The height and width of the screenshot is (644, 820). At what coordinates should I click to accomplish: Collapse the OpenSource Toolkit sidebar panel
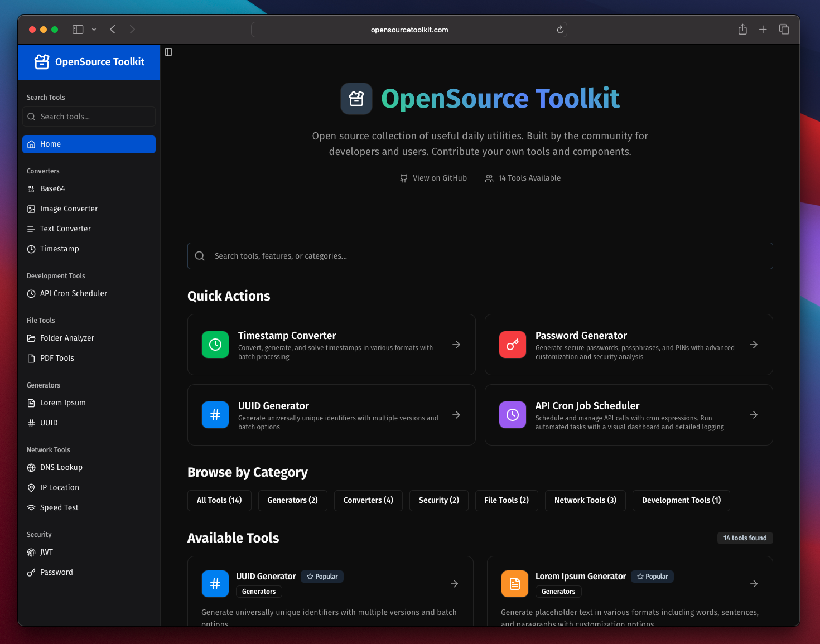[168, 51]
